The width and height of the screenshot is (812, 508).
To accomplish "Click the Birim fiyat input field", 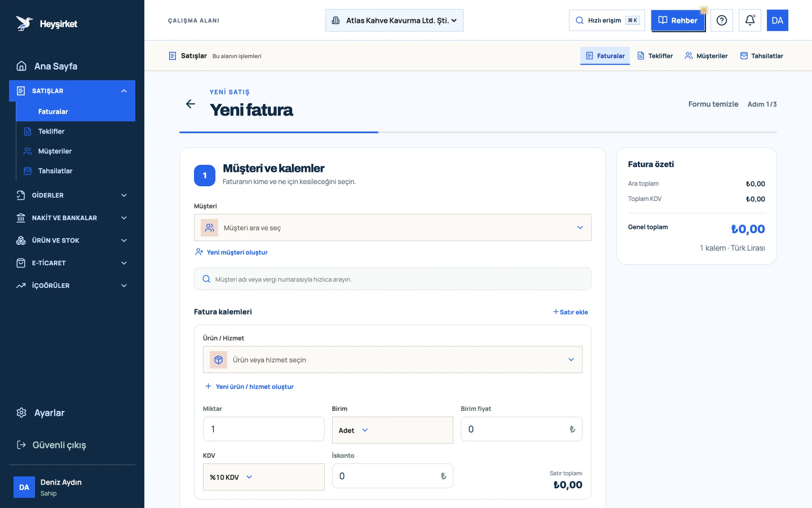I will [521, 429].
